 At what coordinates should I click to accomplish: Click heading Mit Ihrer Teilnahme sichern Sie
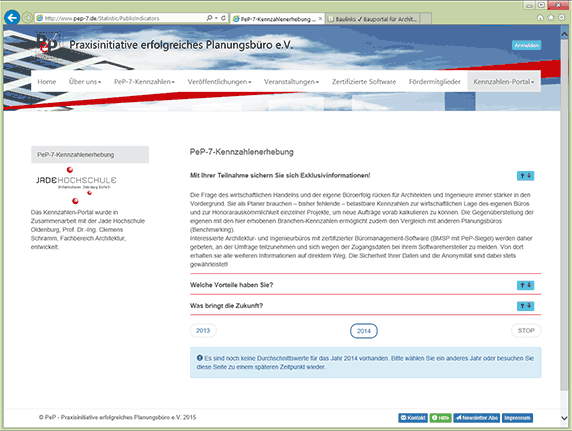[280, 176]
